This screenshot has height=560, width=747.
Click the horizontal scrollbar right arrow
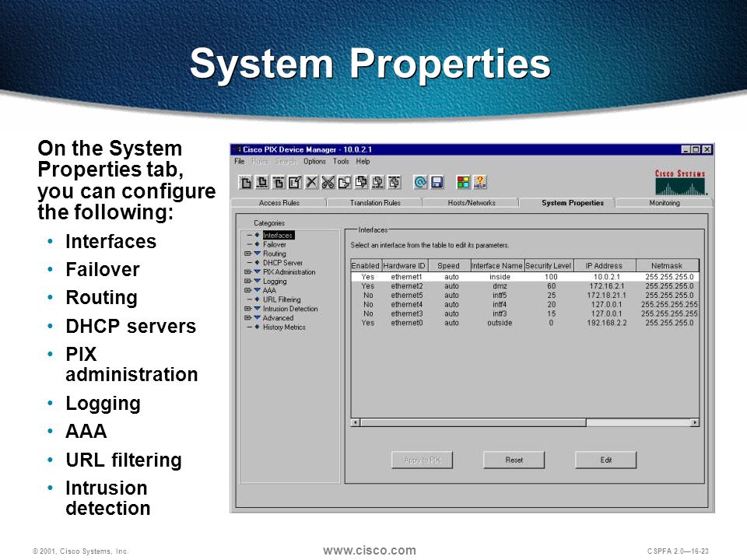(695, 422)
